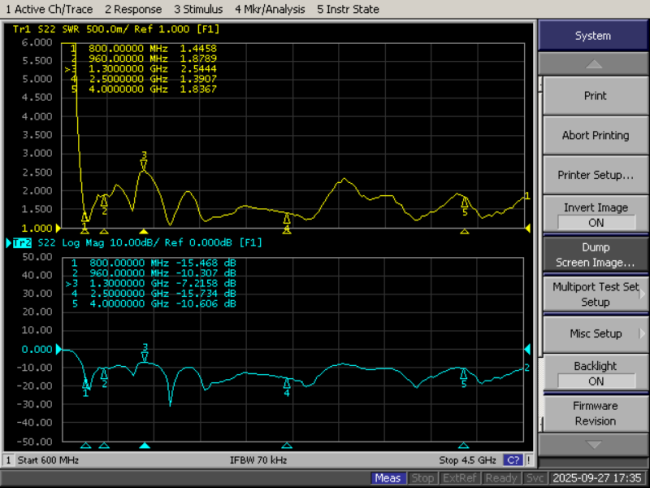
Task: Open the Mkr/Analysis menu
Action: 270,9
